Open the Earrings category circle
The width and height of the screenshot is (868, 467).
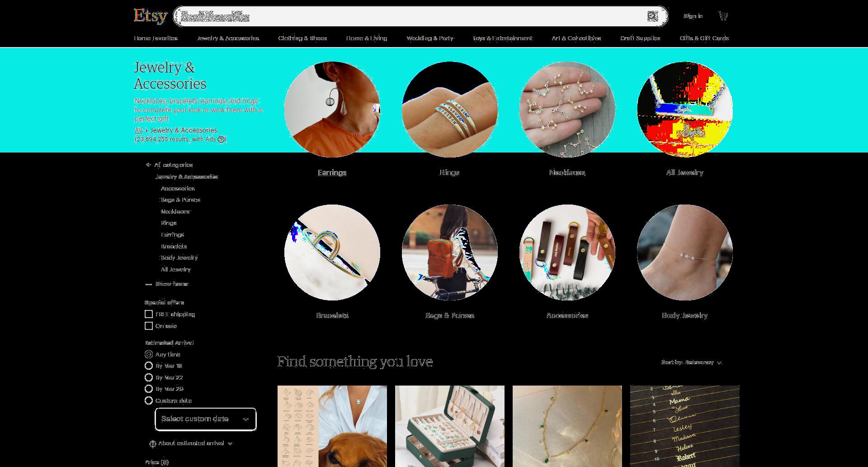[x=332, y=110]
